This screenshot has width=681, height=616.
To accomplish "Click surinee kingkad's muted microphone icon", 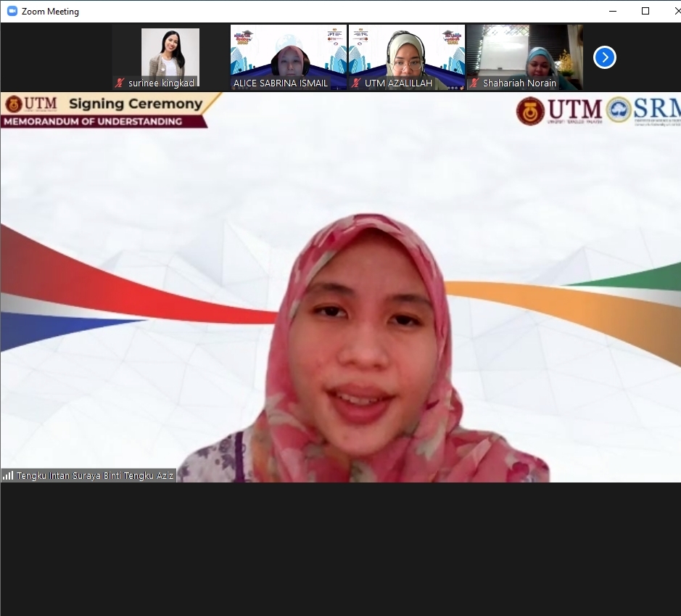I will [120, 83].
